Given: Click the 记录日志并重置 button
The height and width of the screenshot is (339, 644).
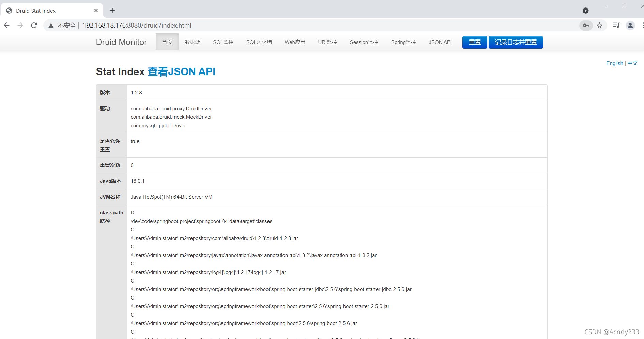Looking at the screenshot, I should click(x=516, y=42).
